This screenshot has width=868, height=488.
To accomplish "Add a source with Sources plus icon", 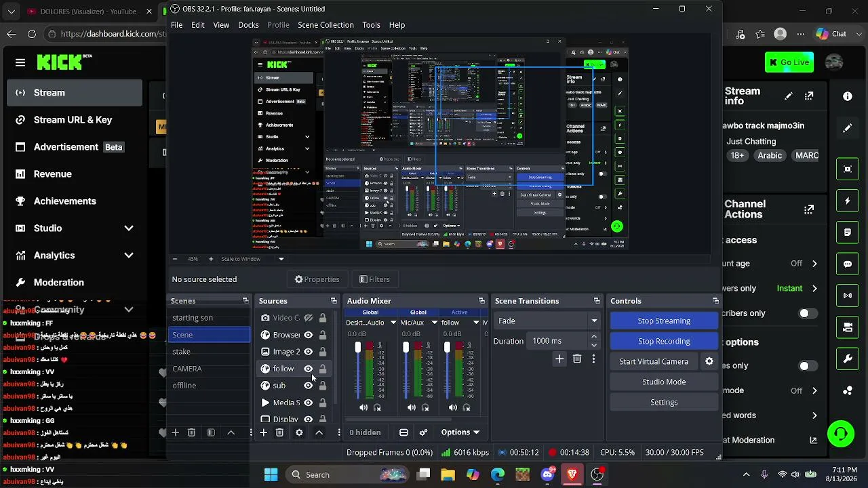I will pos(263,432).
